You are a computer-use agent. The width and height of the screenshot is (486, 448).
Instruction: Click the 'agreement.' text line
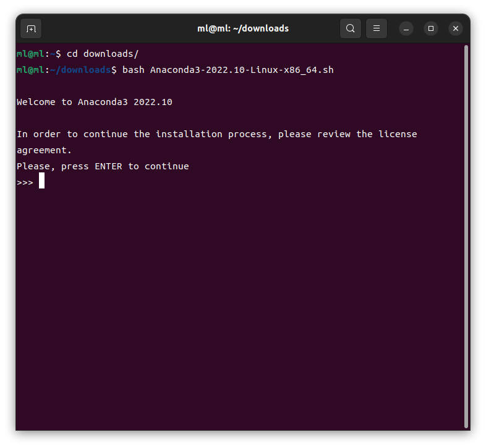tap(44, 150)
